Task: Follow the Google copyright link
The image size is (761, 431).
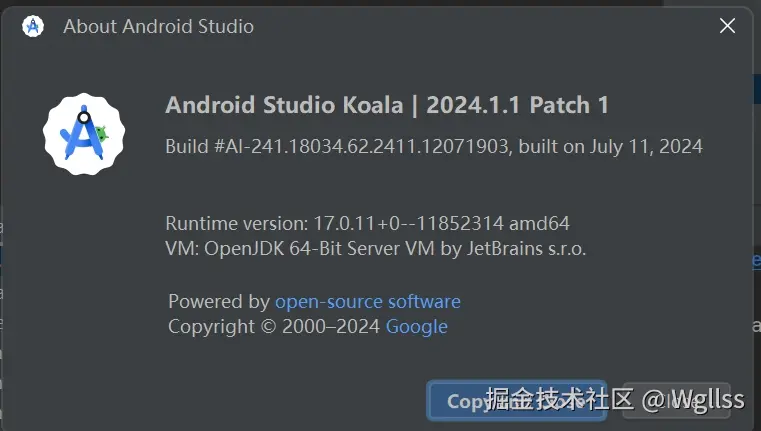Action: (416, 326)
